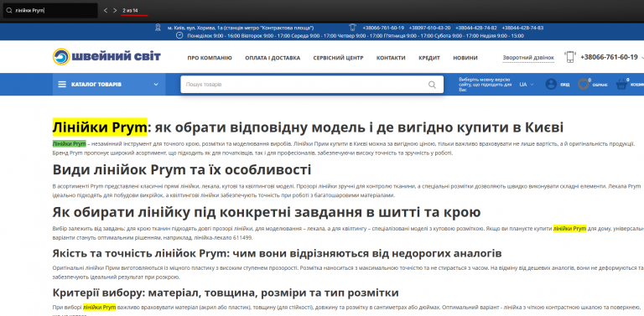Click heading Як обирати лінійку під конкретні завдання
This screenshot has width=644, height=316.
pyautogui.click(x=267, y=212)
